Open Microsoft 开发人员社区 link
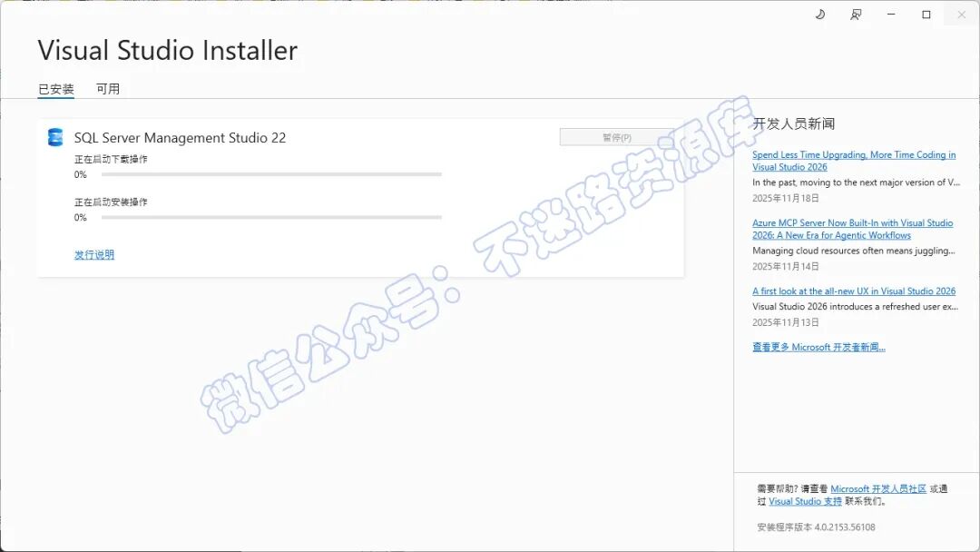The width and height of the screenshot is (980, 552). coord(878,488)
